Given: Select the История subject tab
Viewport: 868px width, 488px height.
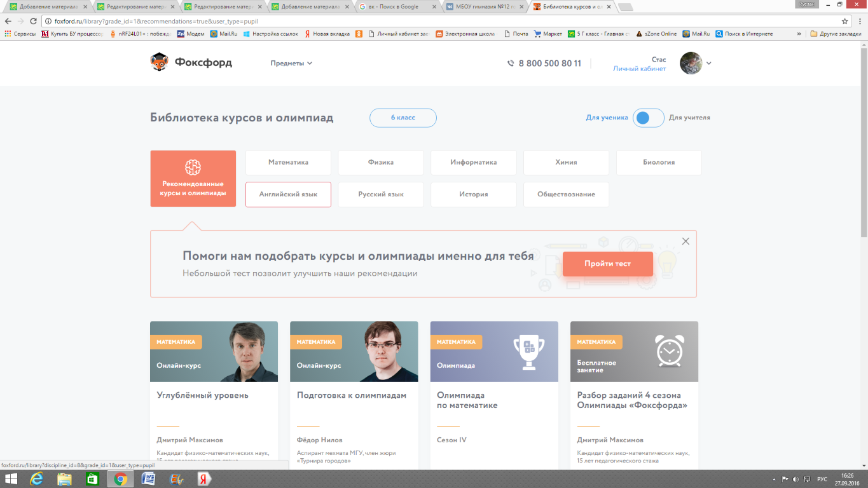Looking at the screenshot, I should click(474, 194).
